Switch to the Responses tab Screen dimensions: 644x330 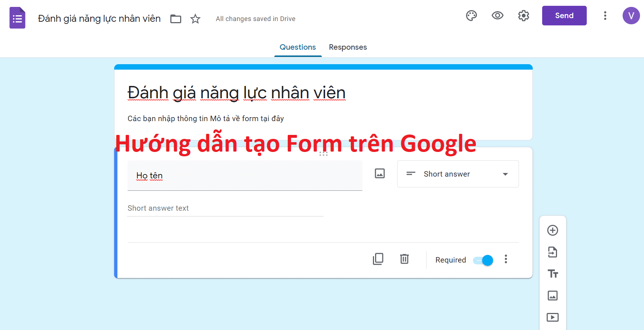[348, 47]
